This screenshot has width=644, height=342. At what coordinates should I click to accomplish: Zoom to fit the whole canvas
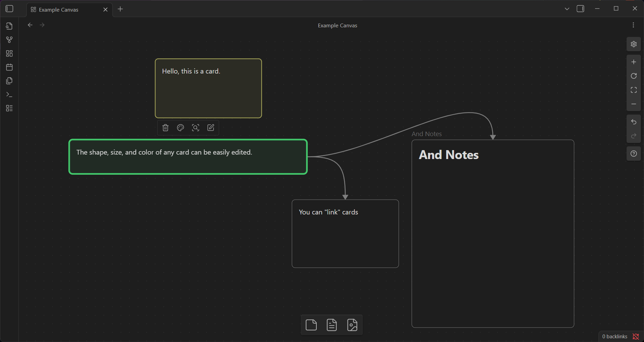[633, 90]
